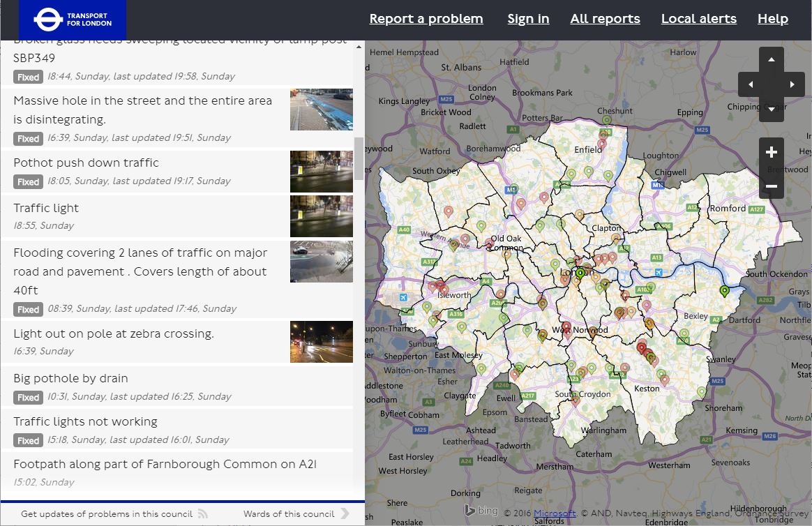Click the RSS feed icon for updates
The height and width of the screenshot is (526, 812).
pos(202,514)
